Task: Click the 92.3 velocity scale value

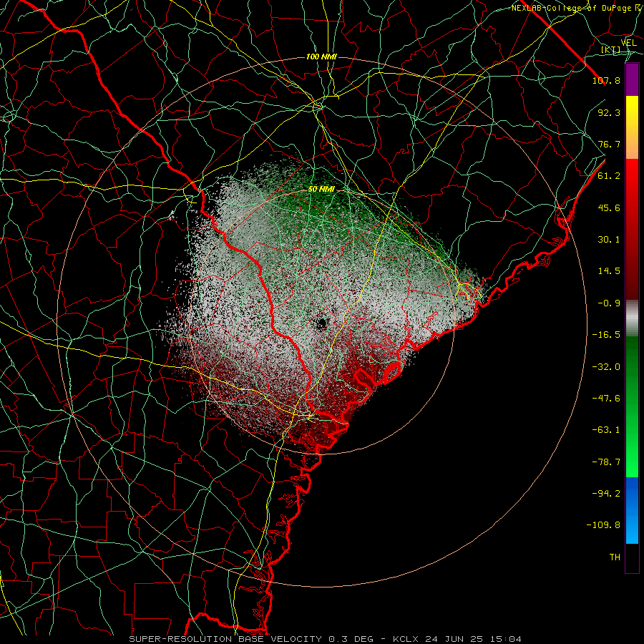Action: click(609, 112)
